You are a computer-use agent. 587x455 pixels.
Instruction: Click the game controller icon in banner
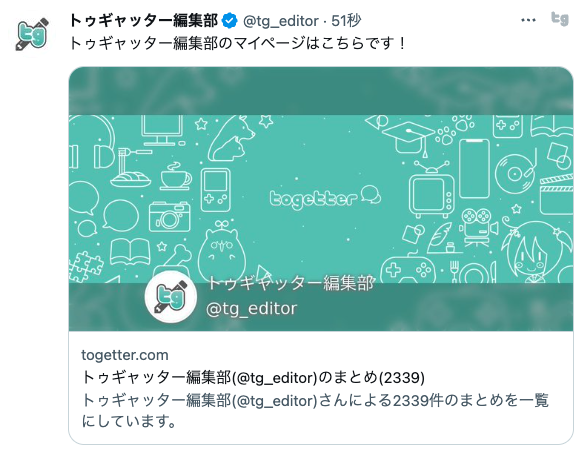point(408,270)
